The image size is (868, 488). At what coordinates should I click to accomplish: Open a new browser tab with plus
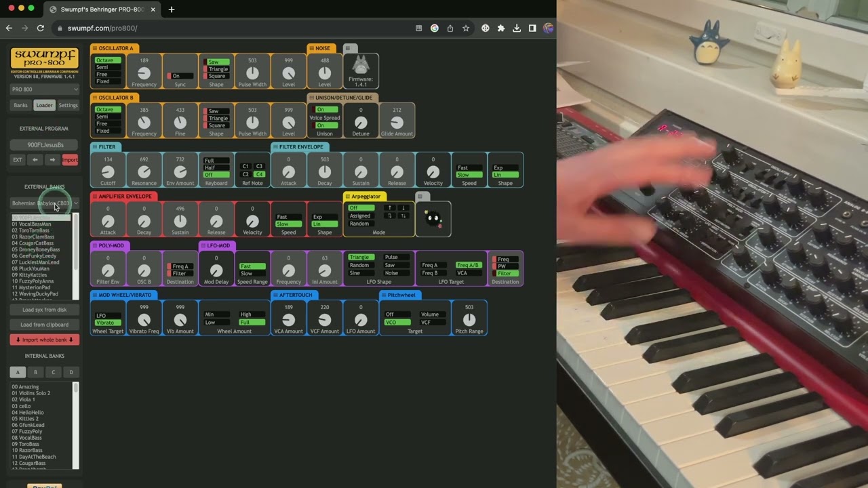(x=172, y=9)
